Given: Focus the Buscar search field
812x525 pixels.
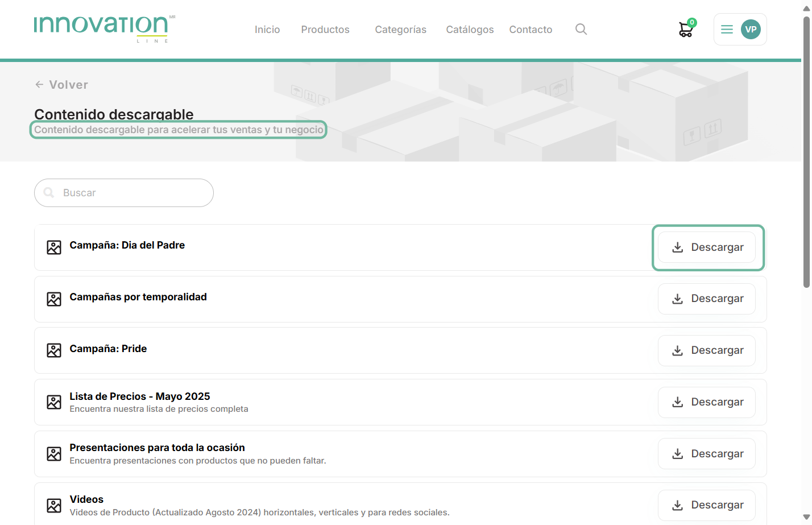Looking at the screenshot, I should tap(124, 193).
